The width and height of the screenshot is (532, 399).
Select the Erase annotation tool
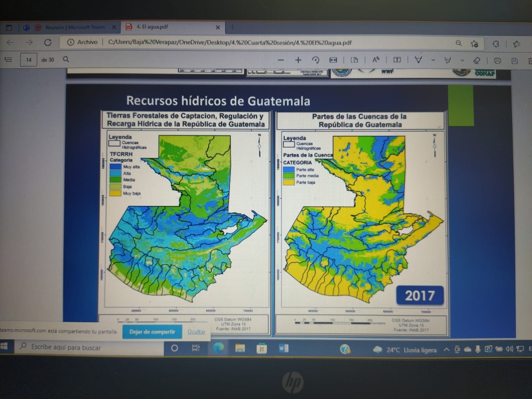(x=477, y=61)
